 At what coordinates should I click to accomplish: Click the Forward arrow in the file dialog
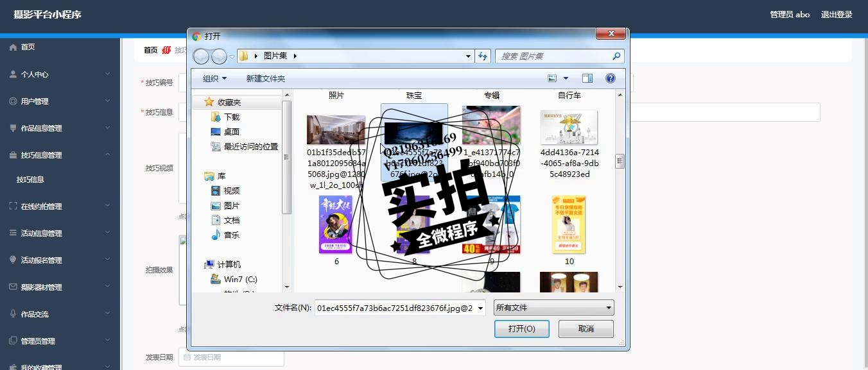click(219, 56)
